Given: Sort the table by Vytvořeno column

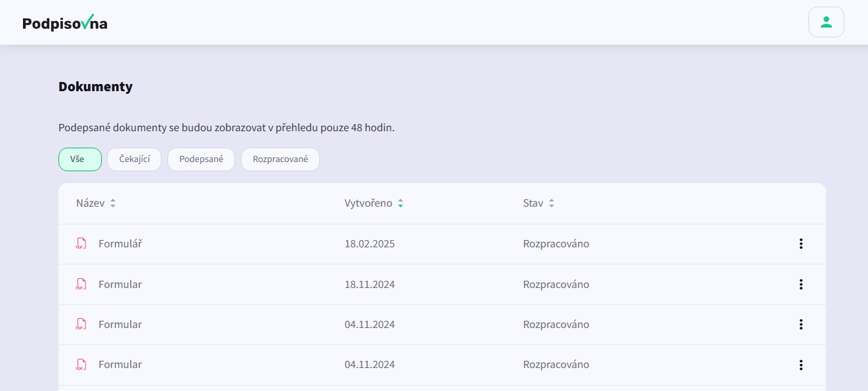Looking at the screenshot, I should [x=374, y=203].
